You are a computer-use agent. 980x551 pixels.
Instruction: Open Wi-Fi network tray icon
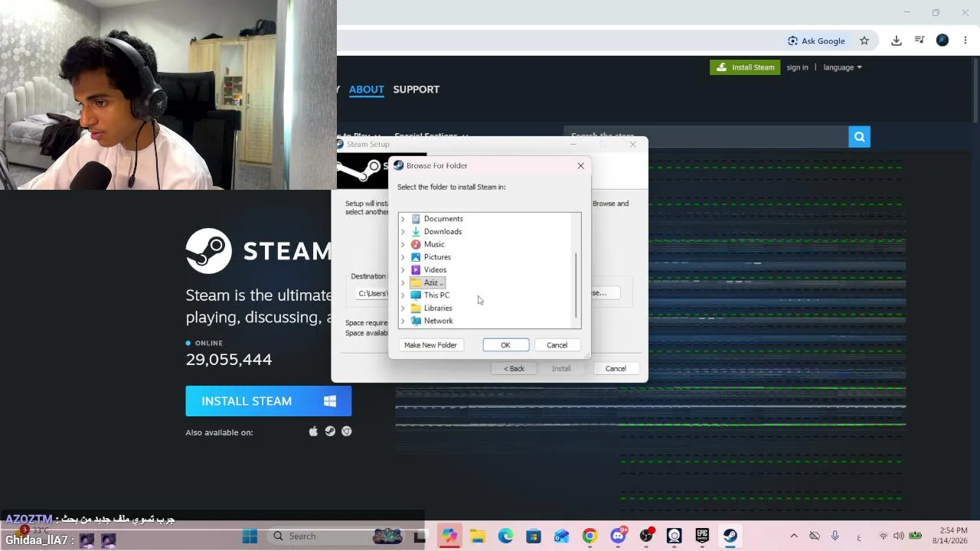(x=884, y=536)
